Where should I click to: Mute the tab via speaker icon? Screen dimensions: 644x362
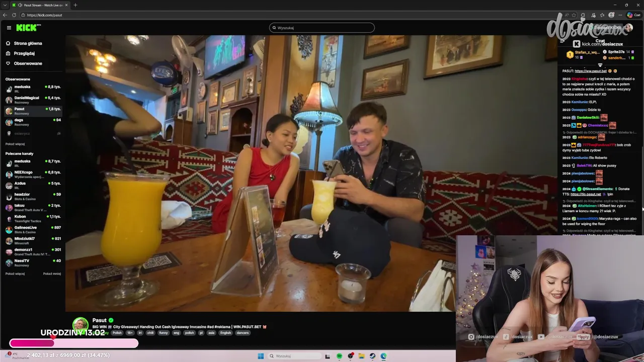[x=20, y=5]
